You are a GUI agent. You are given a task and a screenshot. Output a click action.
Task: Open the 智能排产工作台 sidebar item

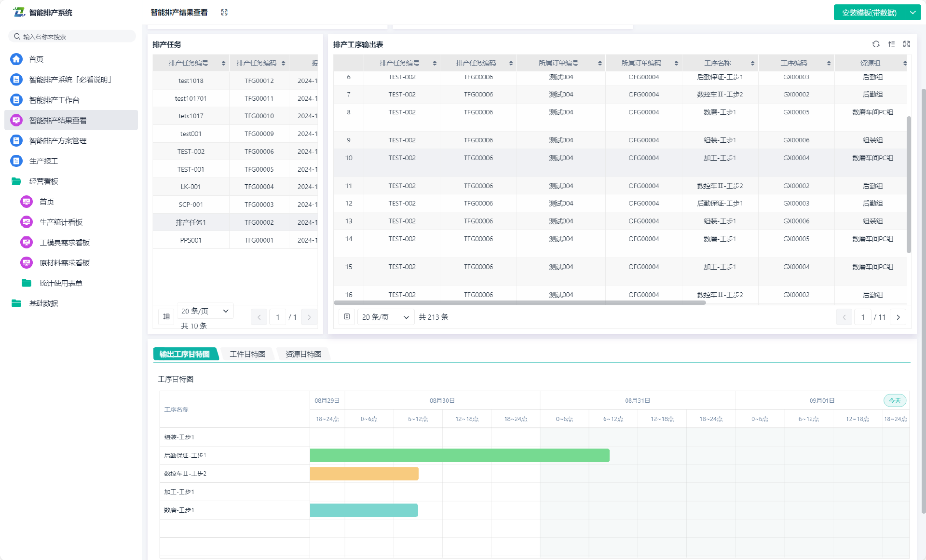[x=54, y=100]
